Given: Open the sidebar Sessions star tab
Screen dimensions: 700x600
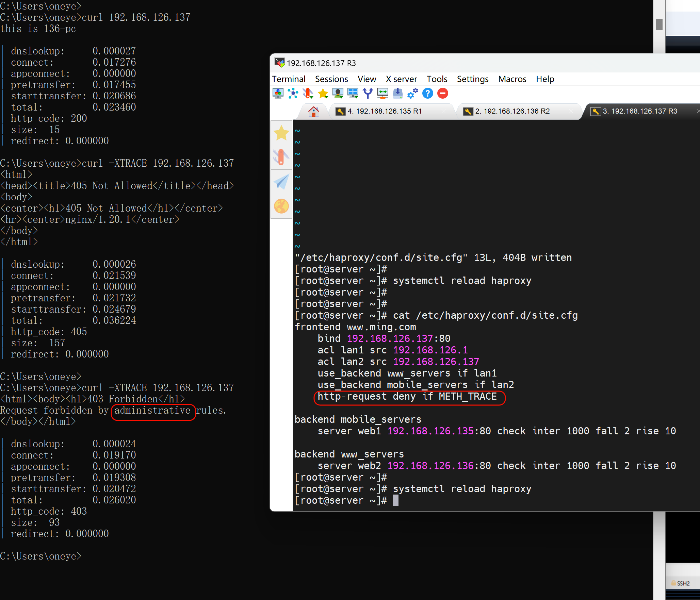Looking at the screenshot, I should pos(281,133).
